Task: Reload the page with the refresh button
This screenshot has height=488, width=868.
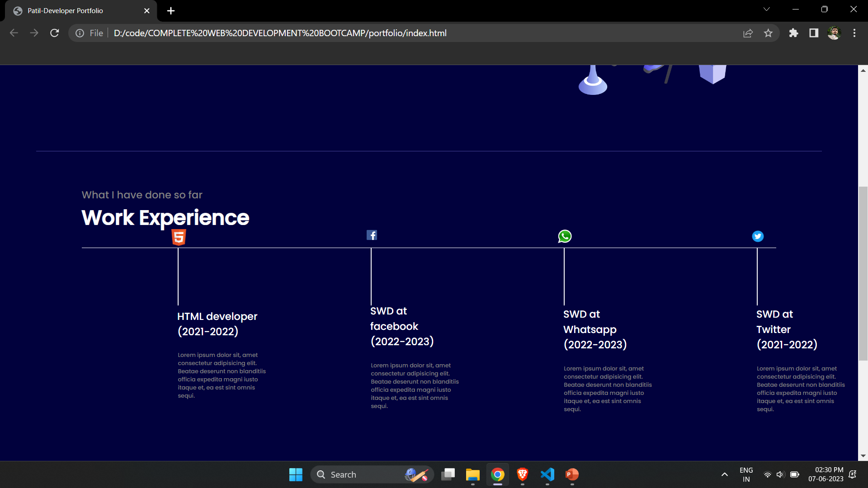Action: (x=55, y=33)
